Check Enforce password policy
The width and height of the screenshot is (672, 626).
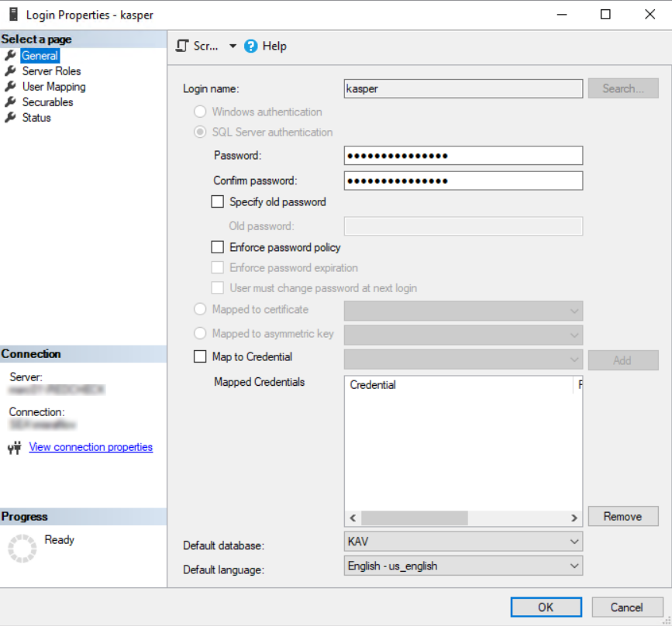click(x=217, y=247)
